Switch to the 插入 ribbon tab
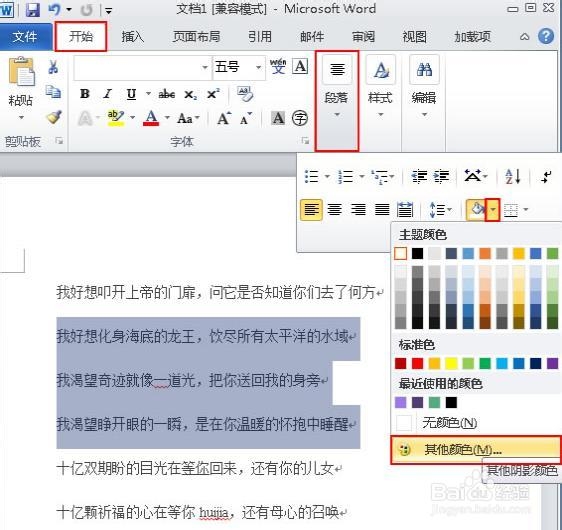The height and width of the screenshot is (530, 562). click(132, 37)
